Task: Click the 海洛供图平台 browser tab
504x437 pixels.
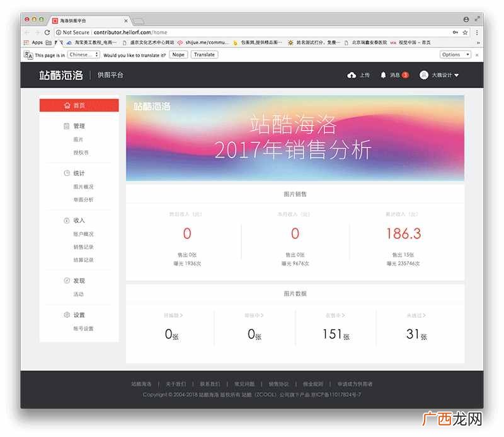Action: [90, 21]
